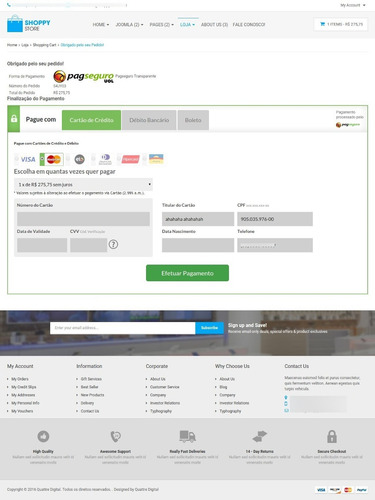Choose the Visa card brand
This screenshot has width=375, height=500.
tap(28, 159)
